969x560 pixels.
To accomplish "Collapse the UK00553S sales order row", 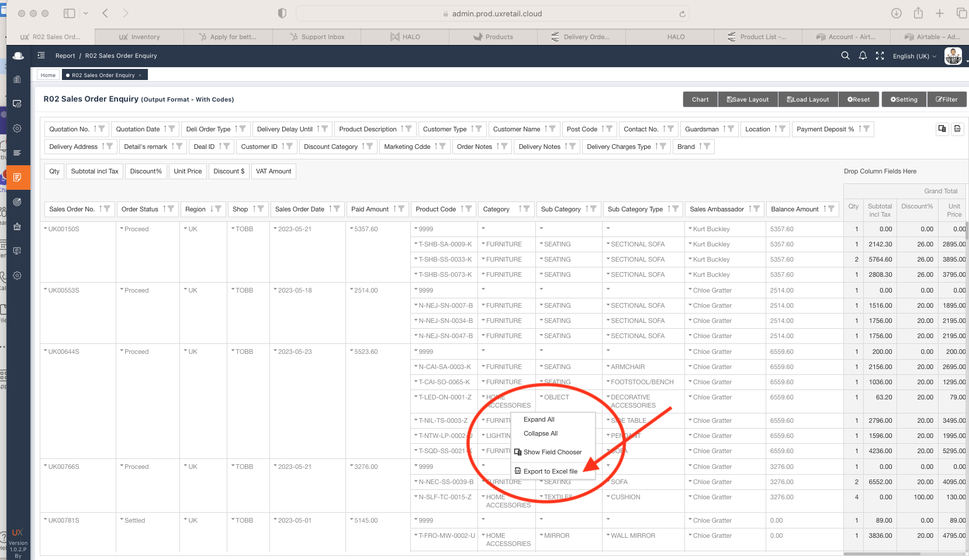I will (x=46, y=290).
